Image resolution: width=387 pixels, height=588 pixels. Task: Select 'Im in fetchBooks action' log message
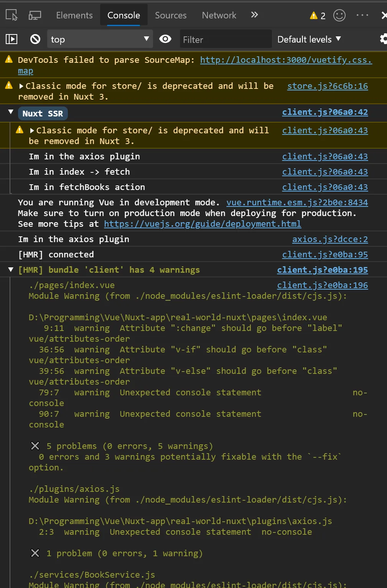click(87, 187)
